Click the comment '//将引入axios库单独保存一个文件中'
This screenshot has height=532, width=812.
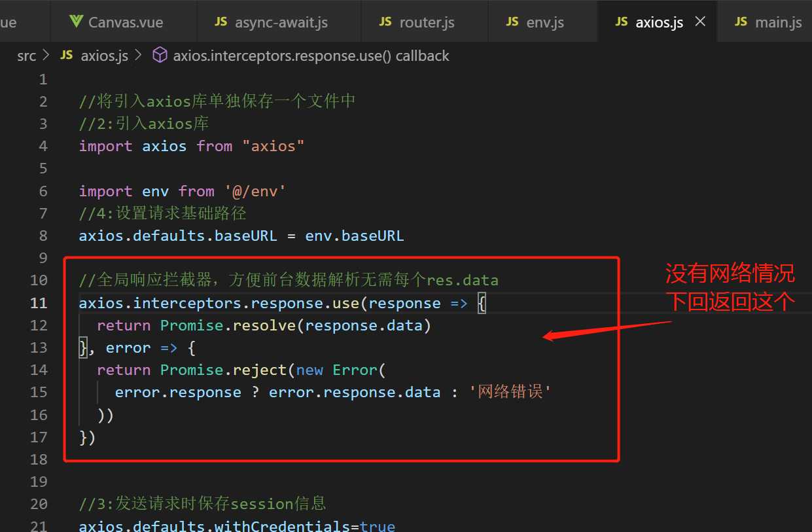217,101
